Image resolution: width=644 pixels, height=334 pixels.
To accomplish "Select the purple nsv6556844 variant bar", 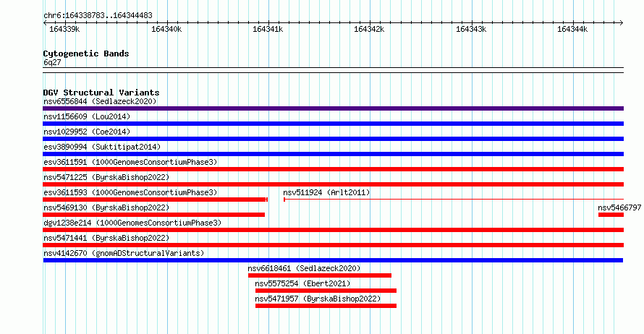I will click(x=333, y=108).
